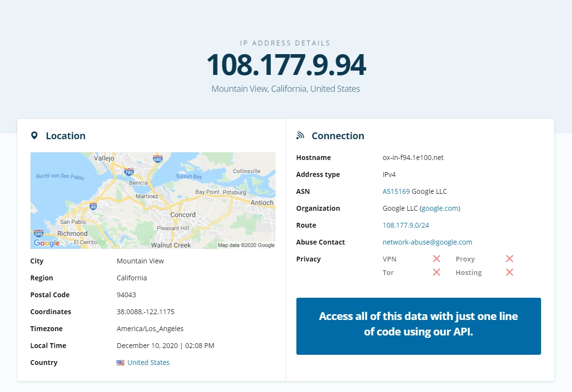Click the United States flag icon
572x392 pixels.
point(120,363)
